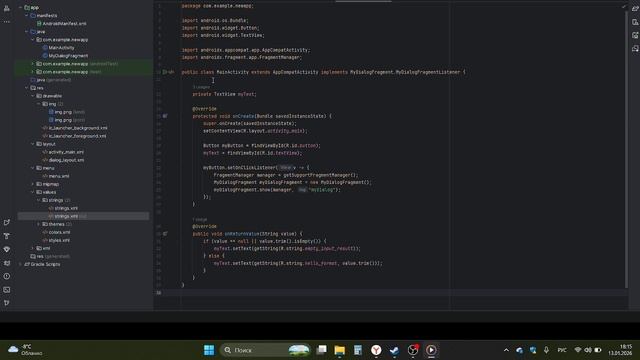Viewport: 640px width, 360px height.
Task: Open the Version Control tool window icon
Action: 7,303
